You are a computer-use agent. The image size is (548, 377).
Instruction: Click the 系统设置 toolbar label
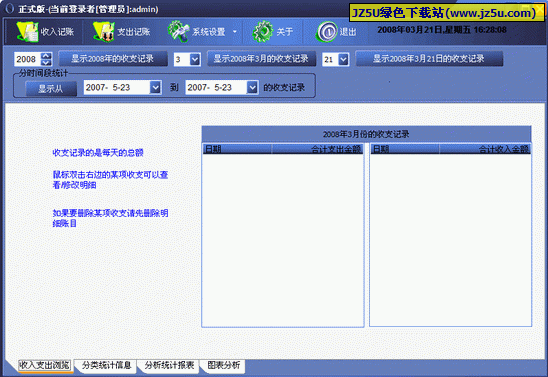pyautogui.click(x=209, y=32)
